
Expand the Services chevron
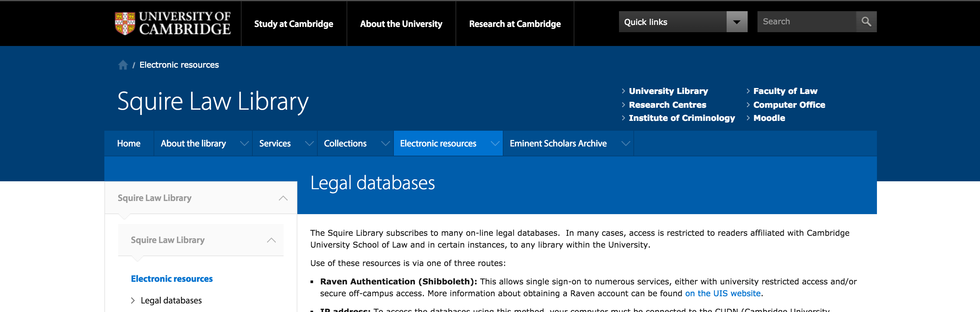[309, 144]
